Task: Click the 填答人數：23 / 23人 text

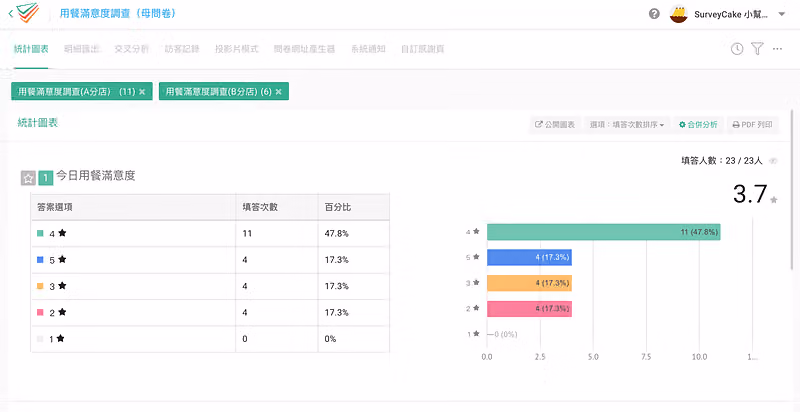Action: 722,161
